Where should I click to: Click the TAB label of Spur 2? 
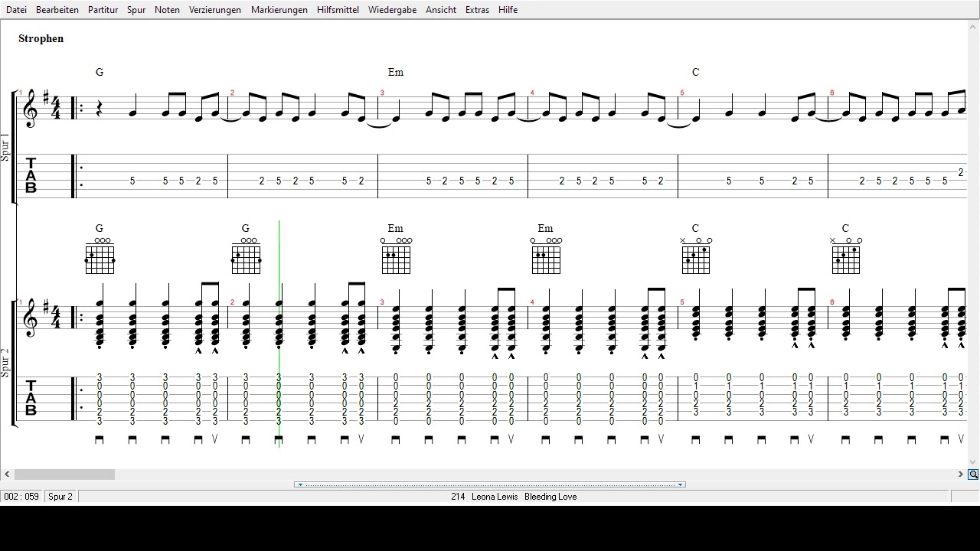[x=31, y=398]
